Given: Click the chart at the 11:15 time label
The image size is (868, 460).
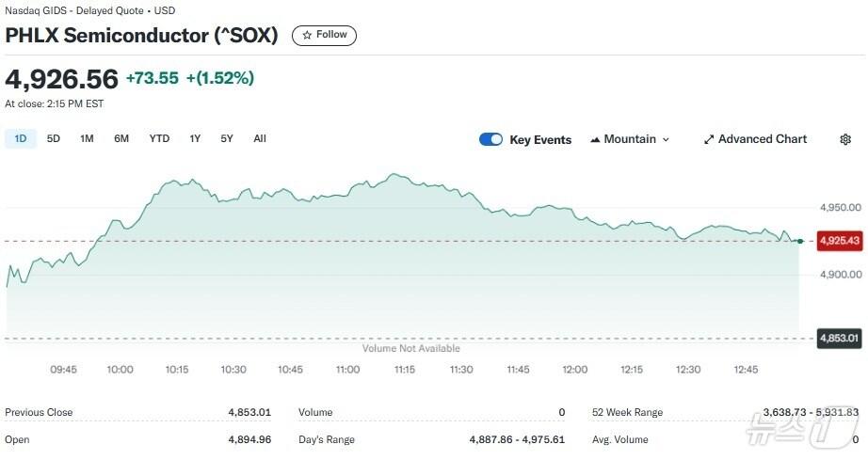Looking at the screenshot, I should click(404, 370).
